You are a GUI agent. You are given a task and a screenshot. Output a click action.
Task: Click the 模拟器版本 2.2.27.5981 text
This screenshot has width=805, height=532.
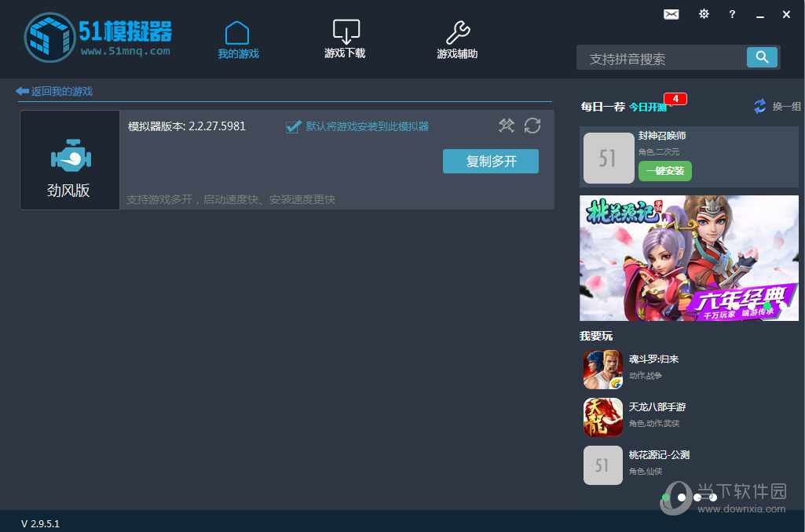click(x=186, y=126)
